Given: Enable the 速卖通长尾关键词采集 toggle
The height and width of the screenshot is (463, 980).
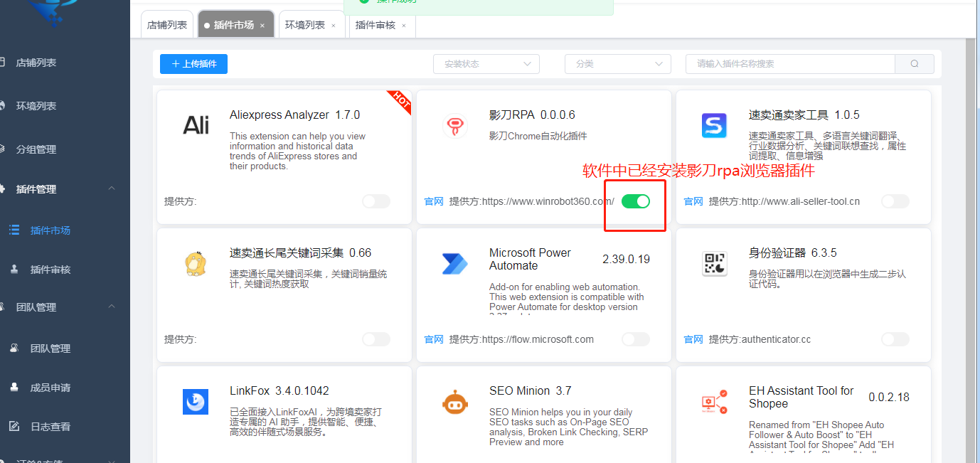Looking at the screenshot, I should [x=376, y=339].
